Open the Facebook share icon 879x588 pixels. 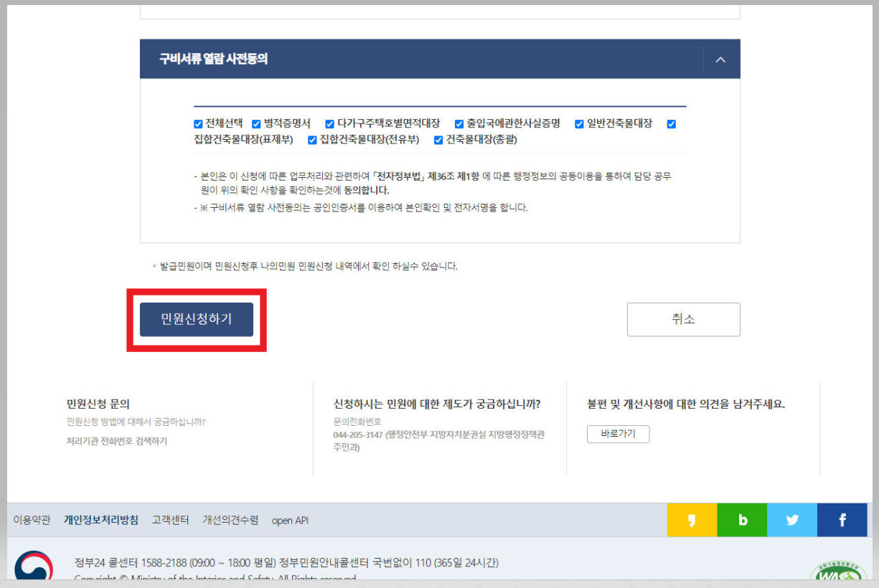coord(842,520)
